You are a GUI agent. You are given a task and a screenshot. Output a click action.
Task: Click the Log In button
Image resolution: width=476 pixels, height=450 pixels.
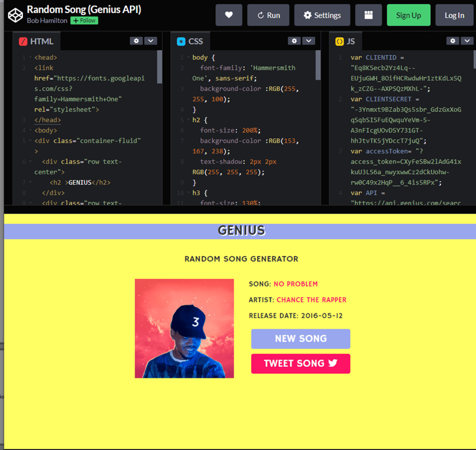[454, 15]
